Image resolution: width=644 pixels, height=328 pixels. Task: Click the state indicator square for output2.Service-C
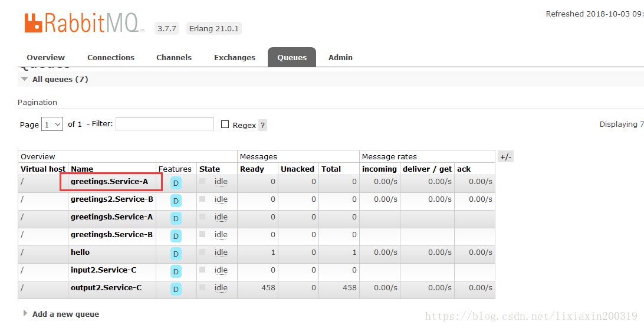coord(202,287)
